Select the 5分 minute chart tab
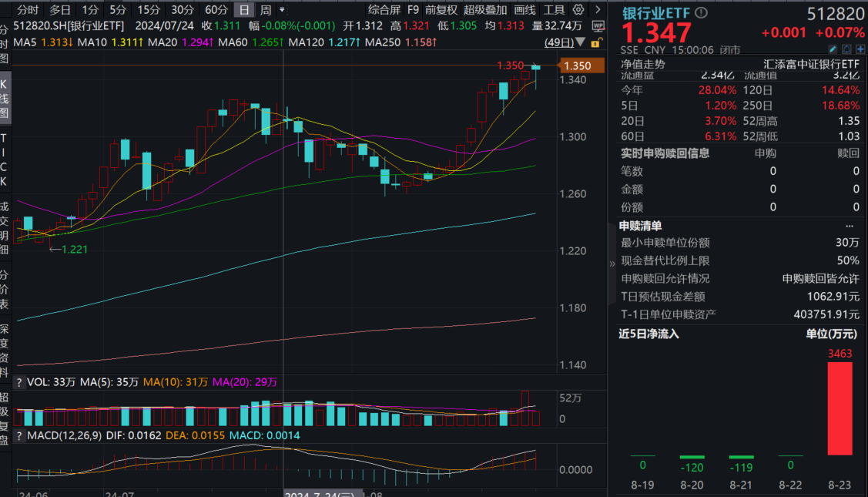This screenshot has width=868, height=497. point(118,9)
